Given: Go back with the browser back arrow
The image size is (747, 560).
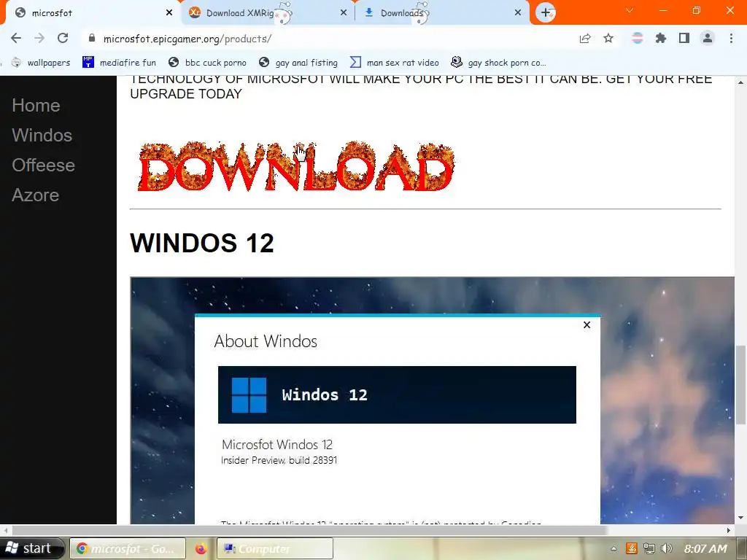Looking at the screenshot, I should (16, 38).
